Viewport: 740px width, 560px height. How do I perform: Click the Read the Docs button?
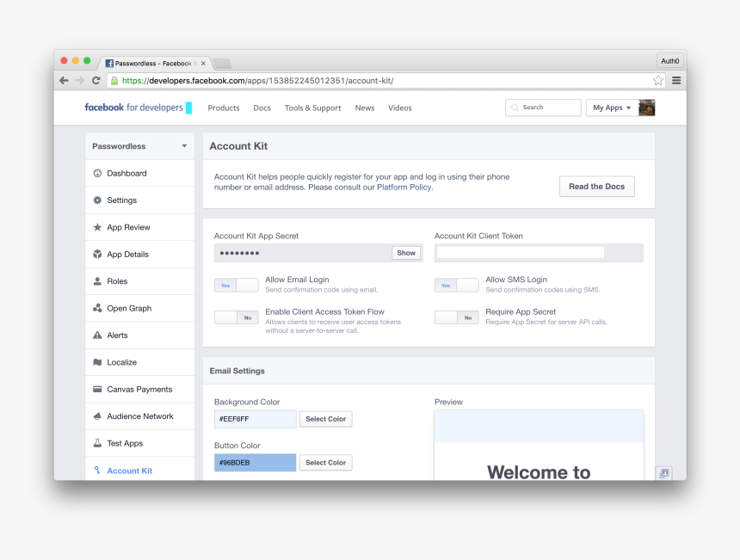[597, 187]
